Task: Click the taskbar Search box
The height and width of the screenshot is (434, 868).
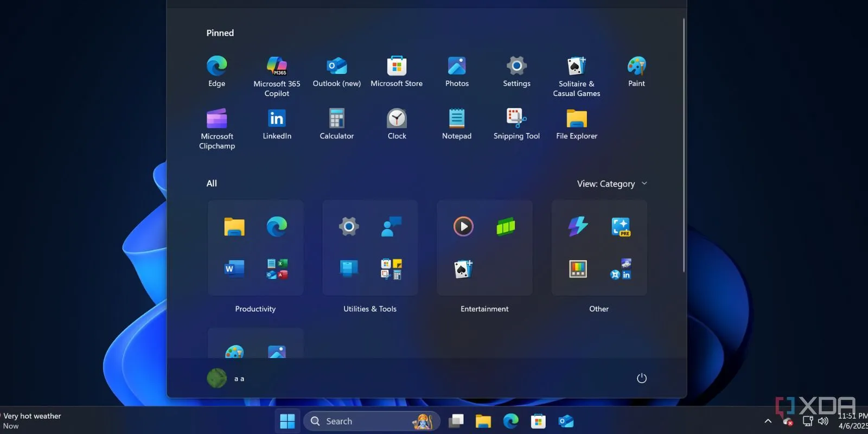Action: (x=372, y=421)
